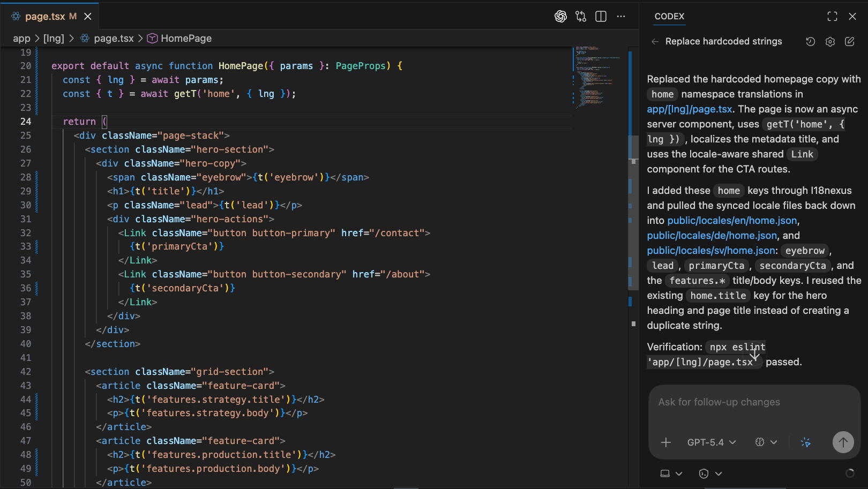The width and height of the screenshot is (868, 489).
Task: Click the blue cursor mode icon
Action: click(x=806, y=442)
